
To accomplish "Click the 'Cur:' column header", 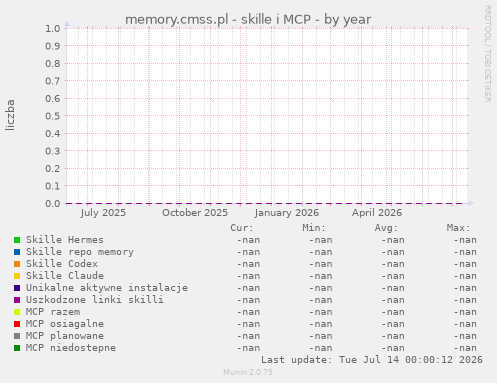I will coord(242,228).
